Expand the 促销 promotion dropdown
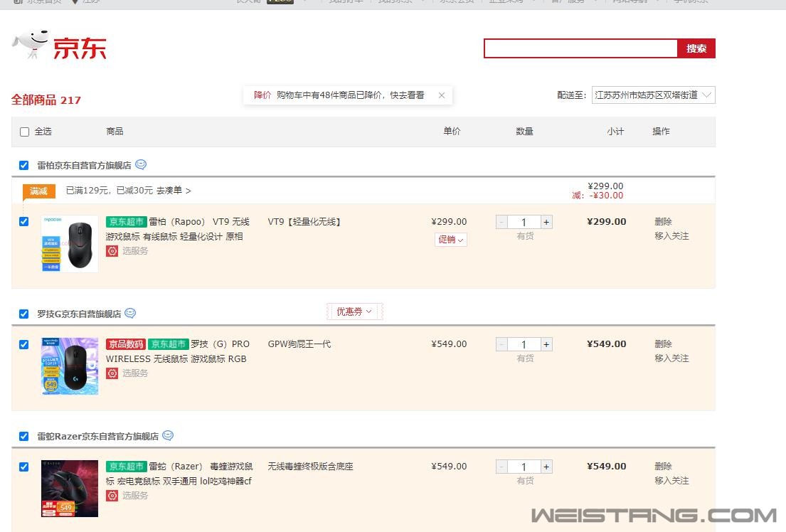The height and width of the screenshot is (532, 786). pyautogui.click(x=451, y=240)
